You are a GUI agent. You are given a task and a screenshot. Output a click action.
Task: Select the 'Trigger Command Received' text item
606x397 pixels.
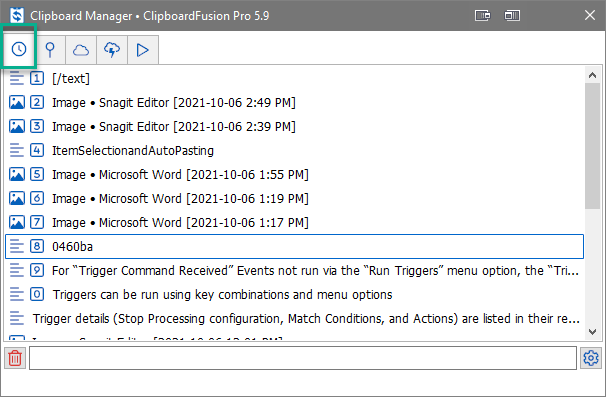(x=294, y=270)
